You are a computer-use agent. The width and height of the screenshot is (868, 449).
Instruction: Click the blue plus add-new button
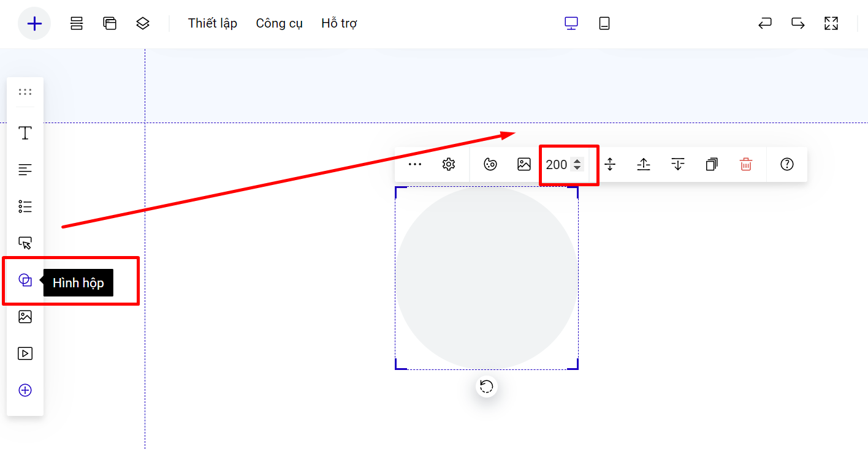34,24
